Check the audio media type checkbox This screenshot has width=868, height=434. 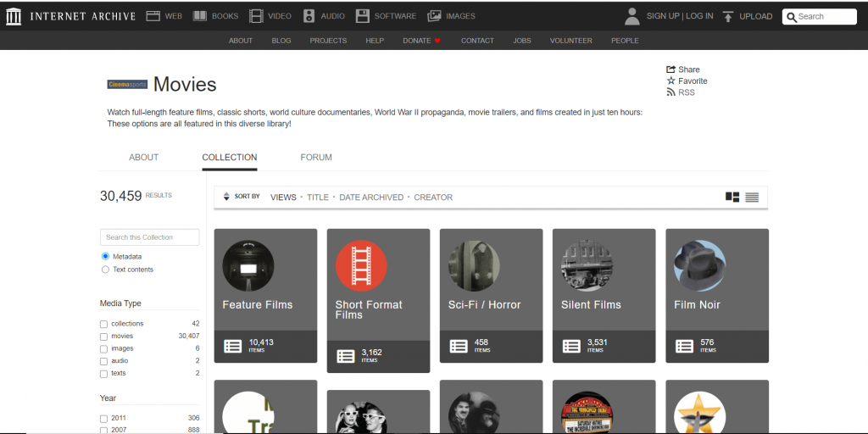coord(103,361)
